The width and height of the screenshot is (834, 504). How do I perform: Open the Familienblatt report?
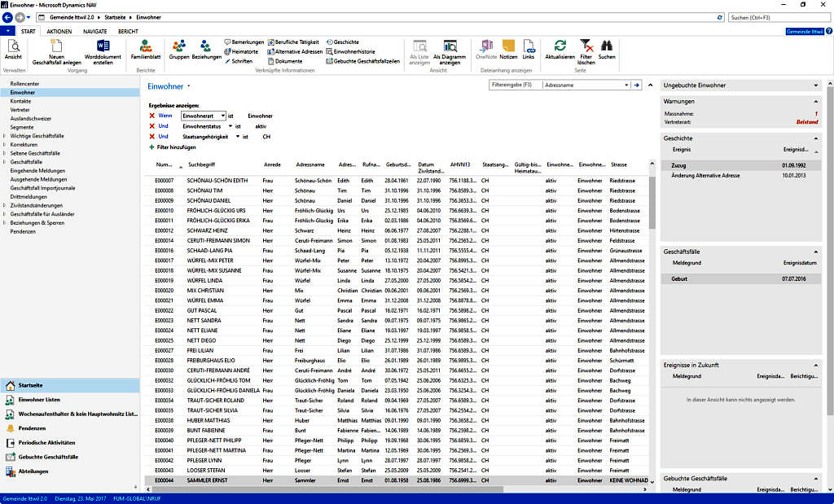coord(145,50)
